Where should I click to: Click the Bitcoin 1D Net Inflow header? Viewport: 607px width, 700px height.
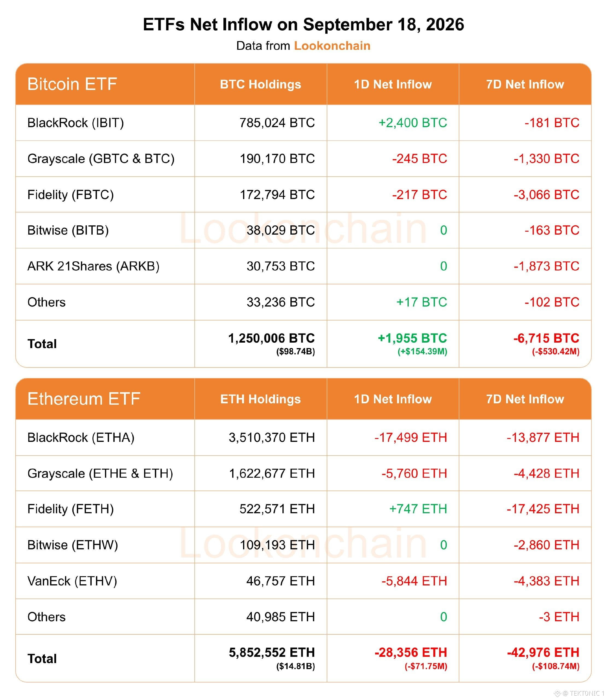393,84
